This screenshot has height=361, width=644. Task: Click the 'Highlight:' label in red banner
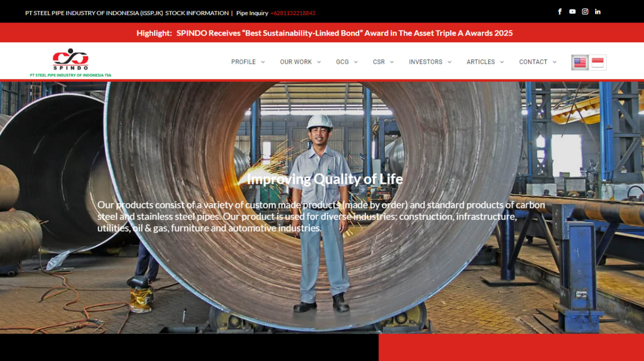point(154,33)
